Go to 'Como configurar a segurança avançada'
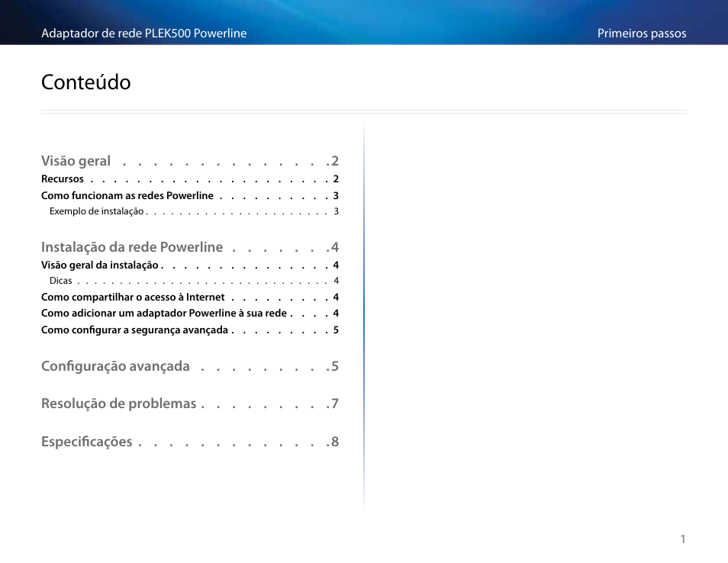 point(190,330)
